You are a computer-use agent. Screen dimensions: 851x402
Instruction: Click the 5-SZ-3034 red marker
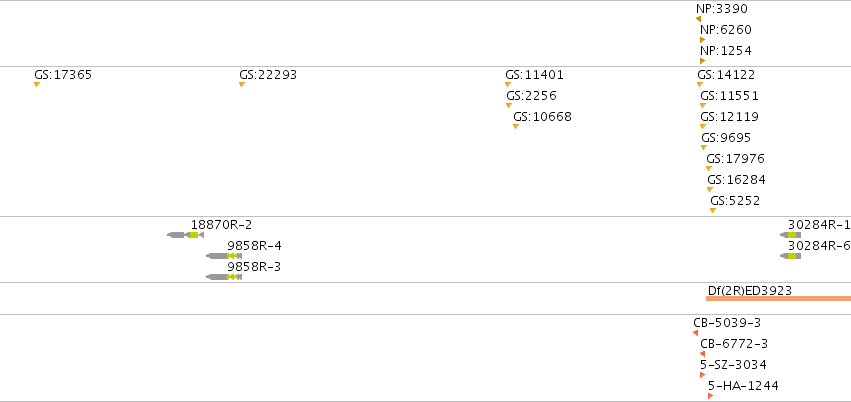pyautogui.click(x=702, y=375)
